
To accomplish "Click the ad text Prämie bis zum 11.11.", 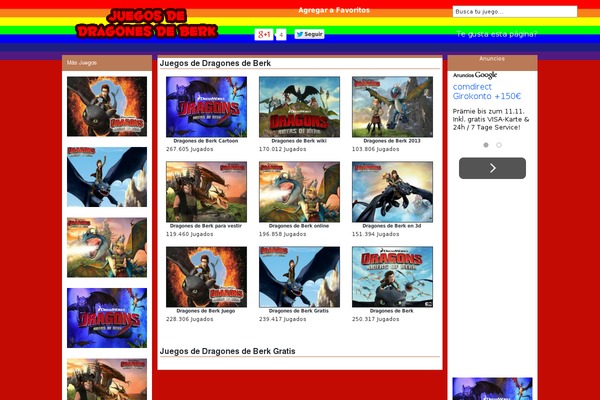I will [488, 111].
